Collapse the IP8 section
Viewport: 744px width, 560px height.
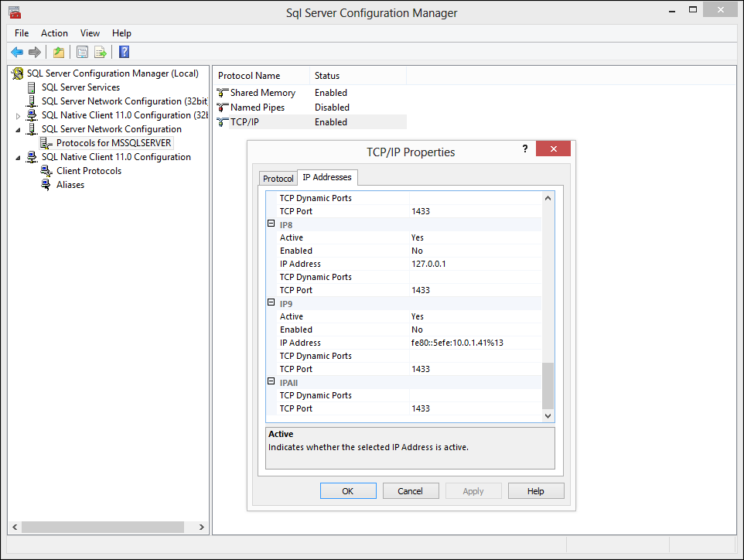[x=271, y=224]
